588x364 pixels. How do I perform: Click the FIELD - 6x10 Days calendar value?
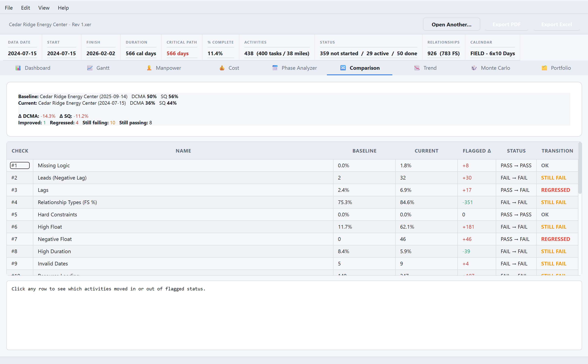pyautogui.click(x=493, y=53)
